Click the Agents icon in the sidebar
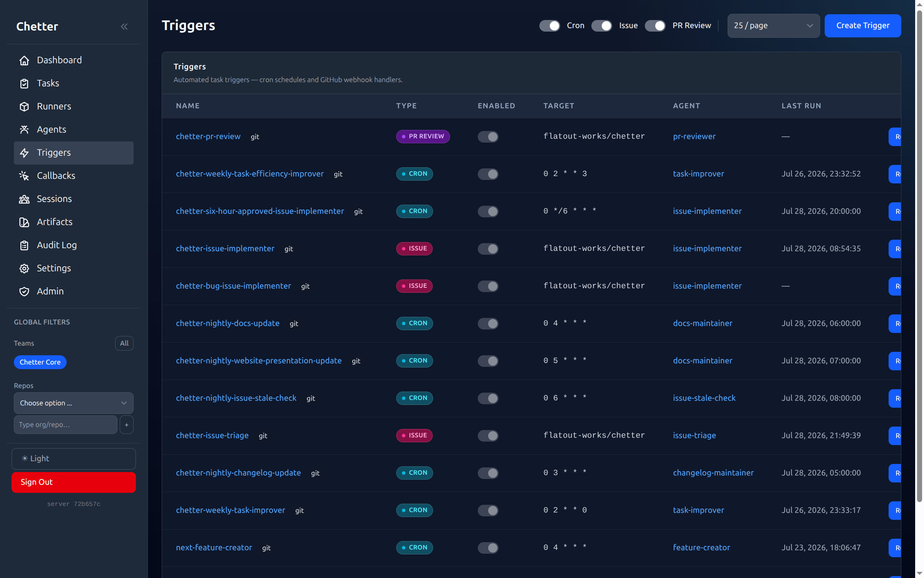The width and height of the screenshot is (924, 578). coord(24,130)
